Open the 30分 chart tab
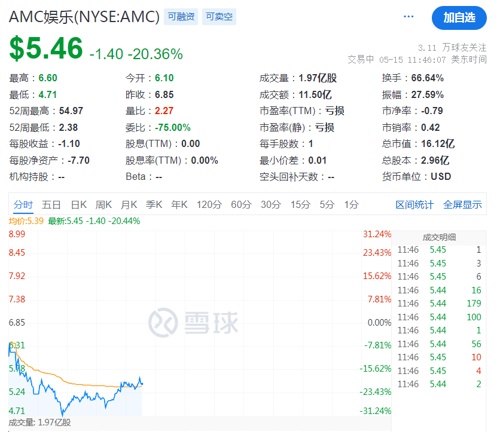Viewport: 500px width, 432px height. tap(271, 204)
